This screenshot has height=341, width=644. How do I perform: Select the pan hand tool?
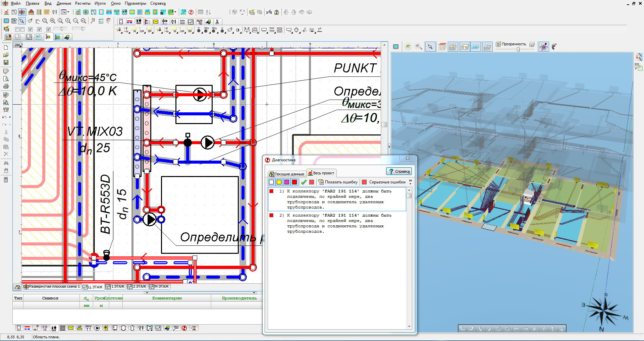click(x=38, y=21)
